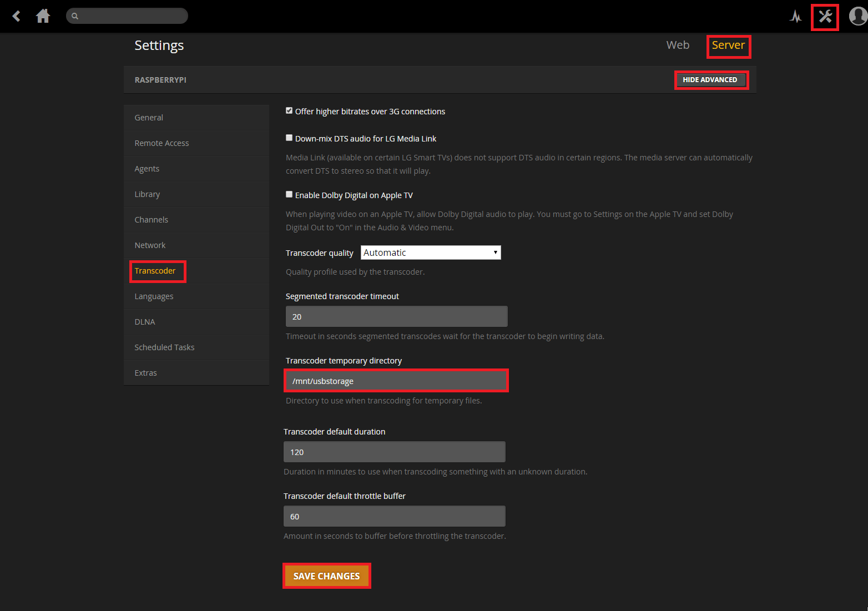The width and height of the screenshot is (868, 611).
Task: Click the search magnifier icon
Action: point(75,16)
